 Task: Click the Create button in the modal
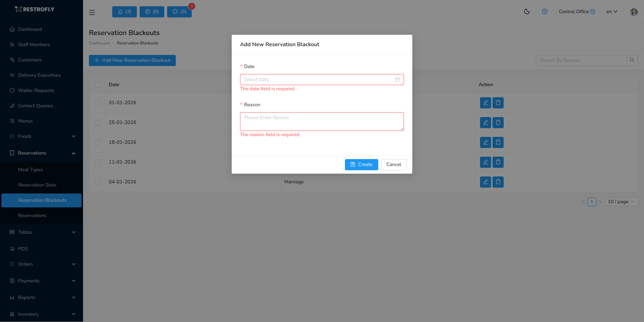pos(361,164)
